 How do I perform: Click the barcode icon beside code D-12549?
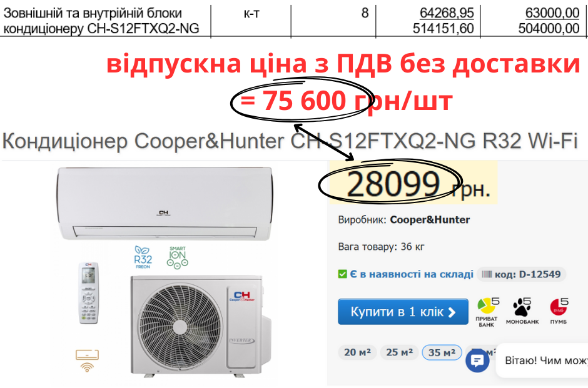pyautogui.click(x=487, y=274)
